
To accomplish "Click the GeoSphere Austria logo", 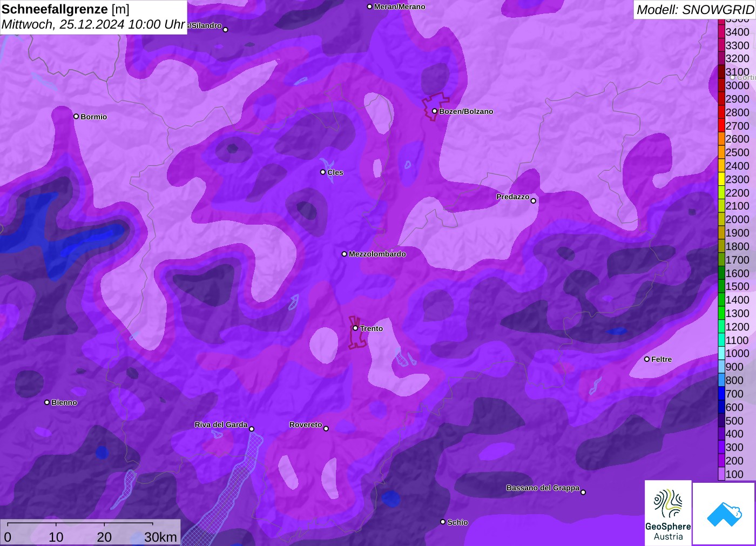I will [x=668, y=513].
